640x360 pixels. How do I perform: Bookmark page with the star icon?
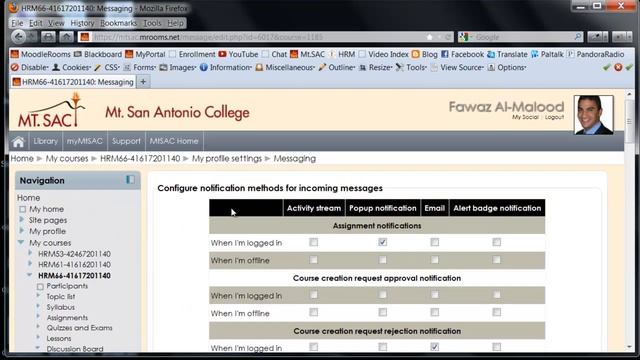click(x=429, y=37)
